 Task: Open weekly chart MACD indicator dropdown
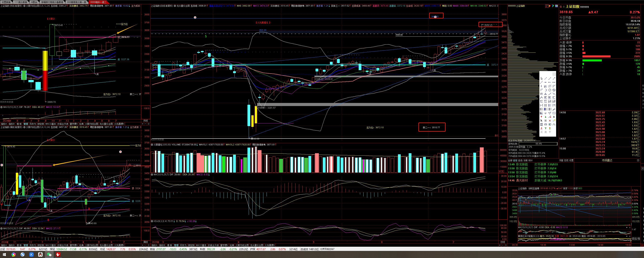[x=1, y=228]
